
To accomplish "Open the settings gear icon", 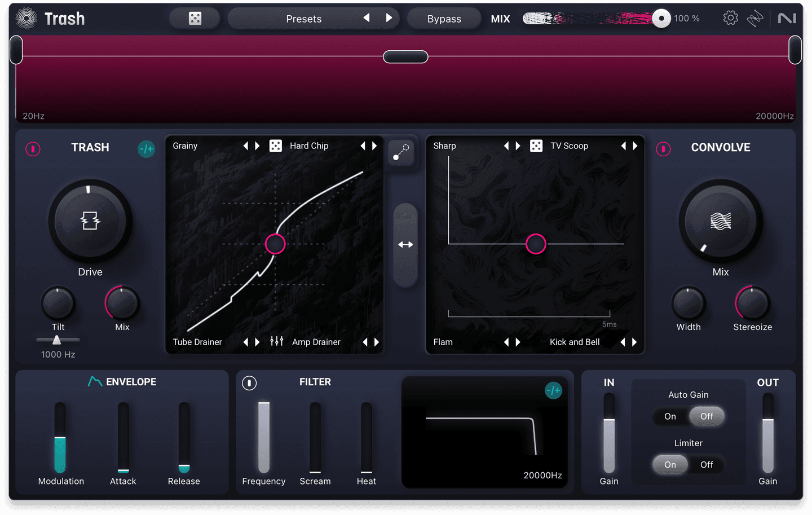I will [730, 17].
